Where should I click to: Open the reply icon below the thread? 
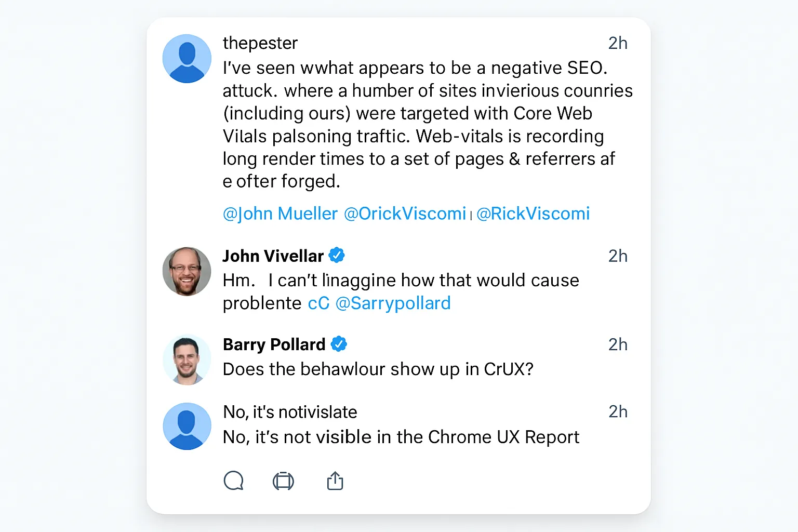(x=234, y=481)
